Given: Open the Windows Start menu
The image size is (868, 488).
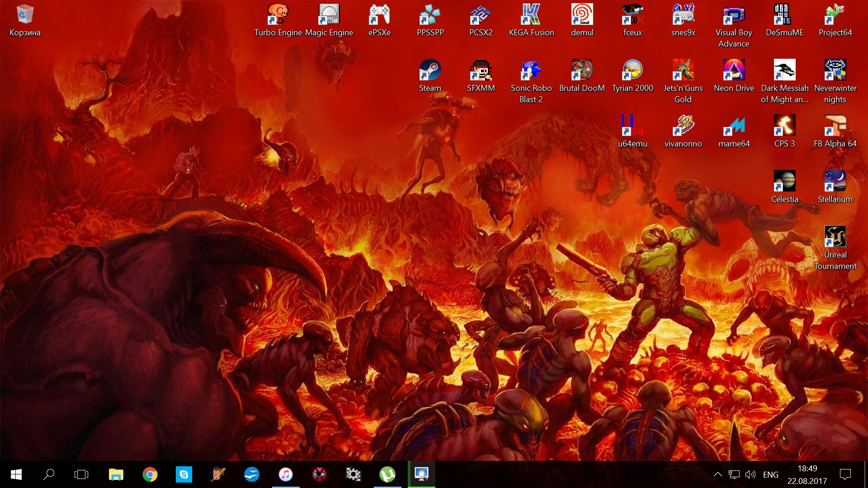Looking at the screenshot, I should tap(16, 474).
